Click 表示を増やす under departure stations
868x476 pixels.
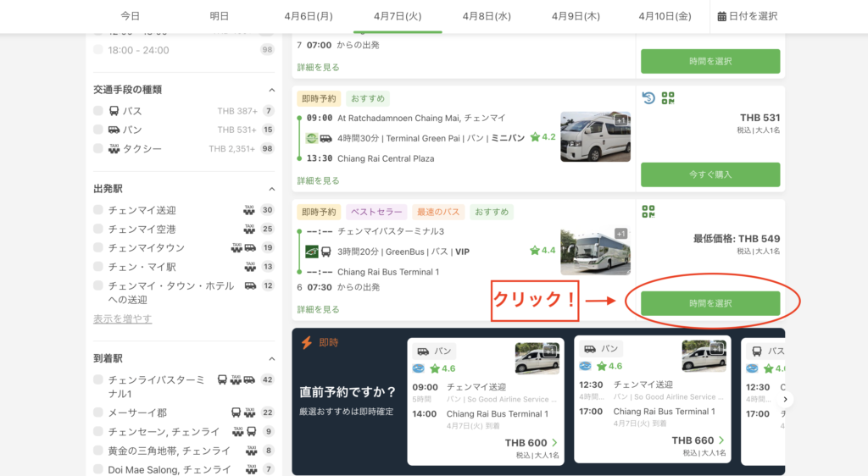pyautogui.click(x=122, y=319)
